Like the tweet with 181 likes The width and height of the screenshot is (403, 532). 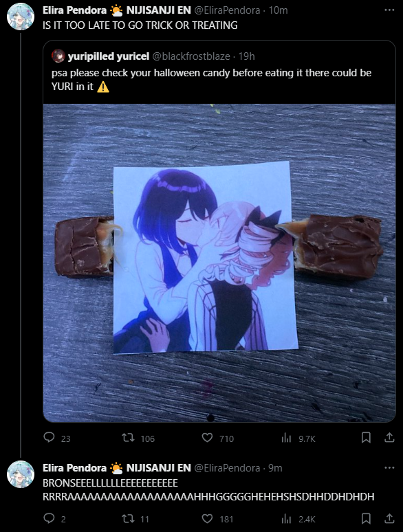click(x=207, y=518)
